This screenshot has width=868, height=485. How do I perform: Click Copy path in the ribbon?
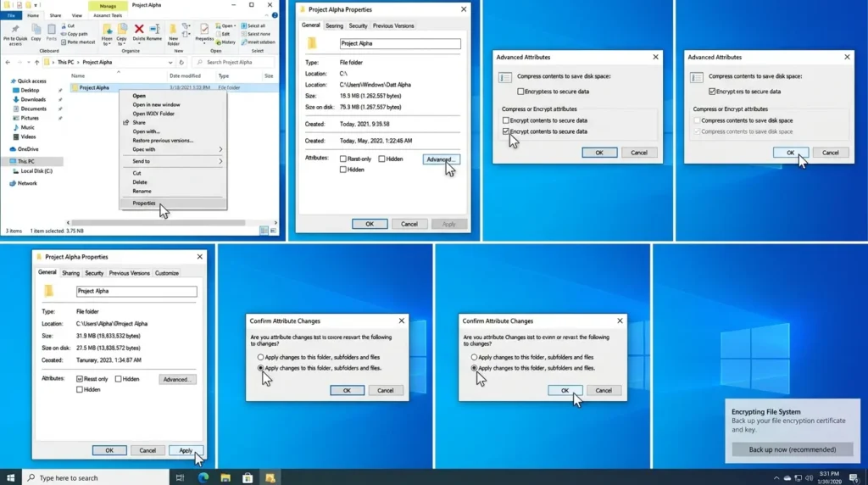[75, 34]
